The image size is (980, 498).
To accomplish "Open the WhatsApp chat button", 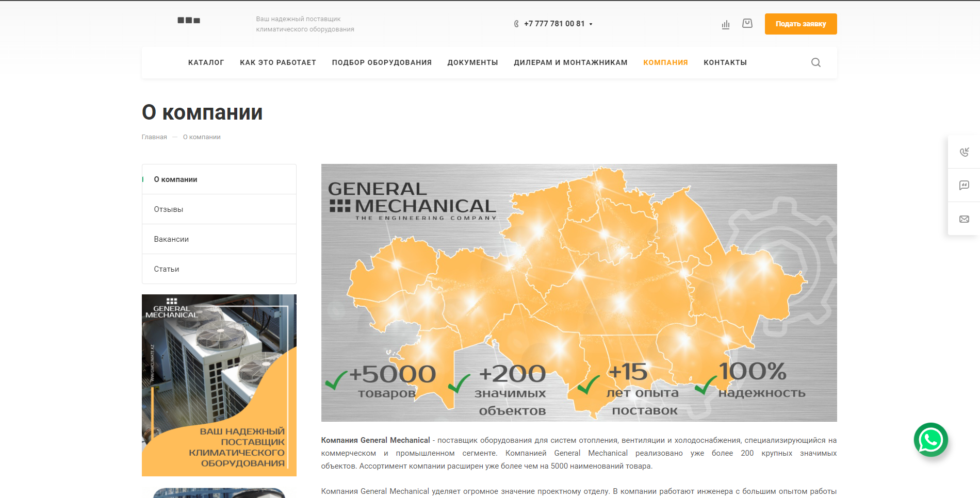I will 931,440.
